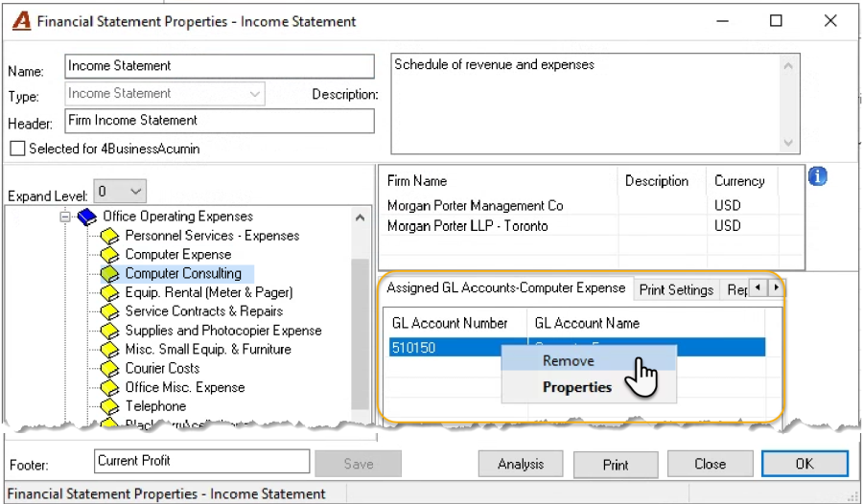Select Service Contracts & Repairs item
Viewport: 863px width, 504px height.
point(204,311)
